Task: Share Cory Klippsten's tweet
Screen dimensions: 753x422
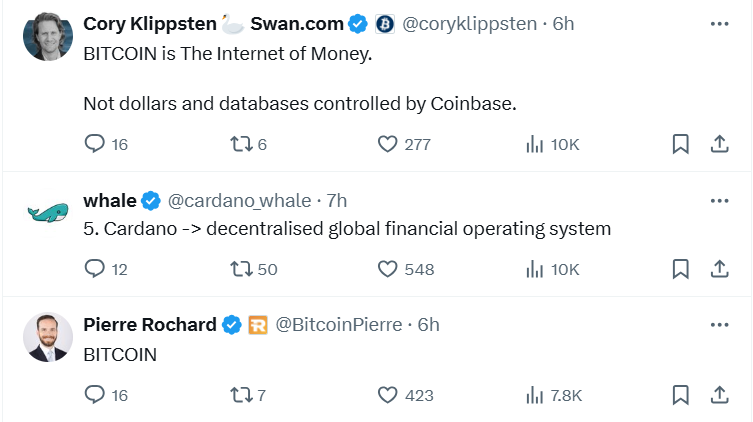Action: (718, 144)
